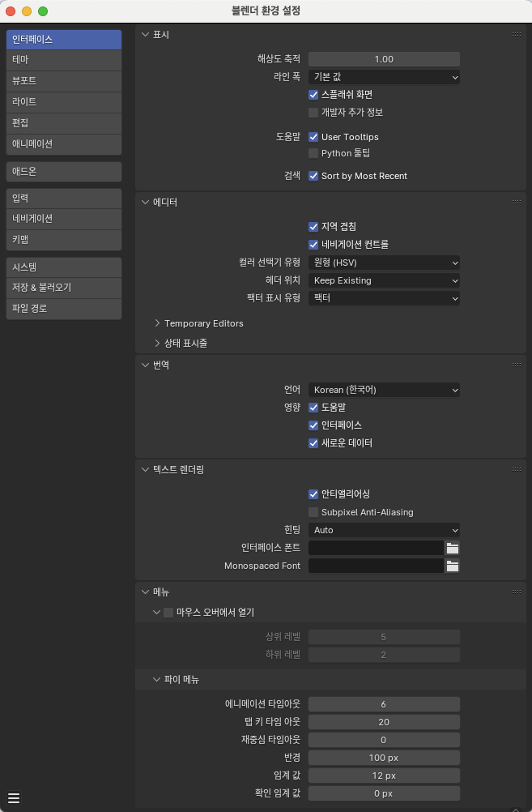Select the 인터페이스 tab

[64, 40]
